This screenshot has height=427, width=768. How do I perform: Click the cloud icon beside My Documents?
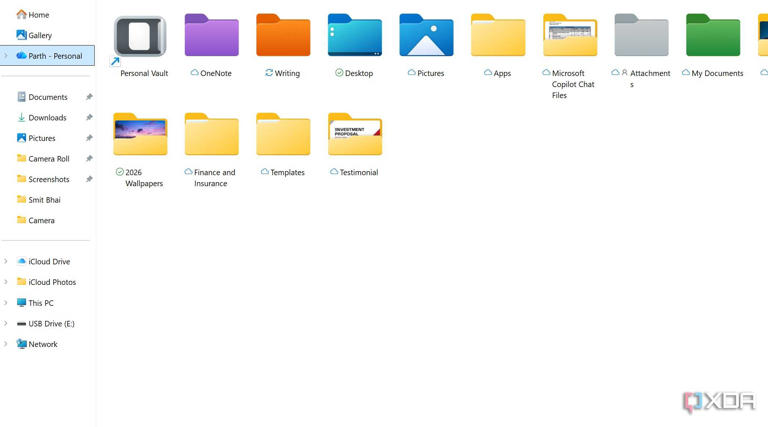coord(686,72)
